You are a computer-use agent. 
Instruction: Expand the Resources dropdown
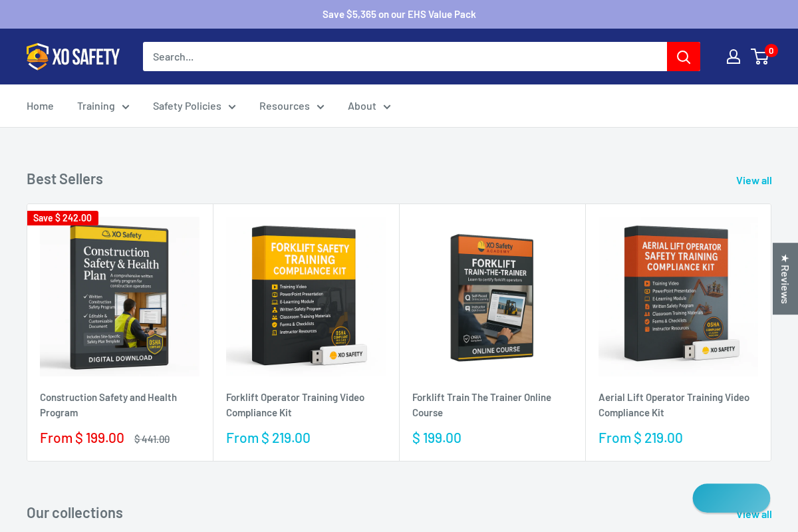[x=291, y=106]
